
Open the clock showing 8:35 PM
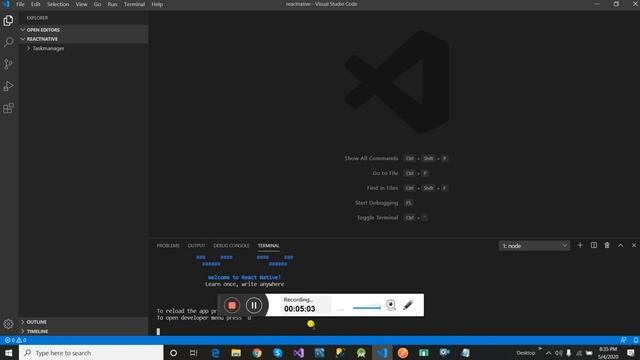pyautogui.click(x=608, y=353)
